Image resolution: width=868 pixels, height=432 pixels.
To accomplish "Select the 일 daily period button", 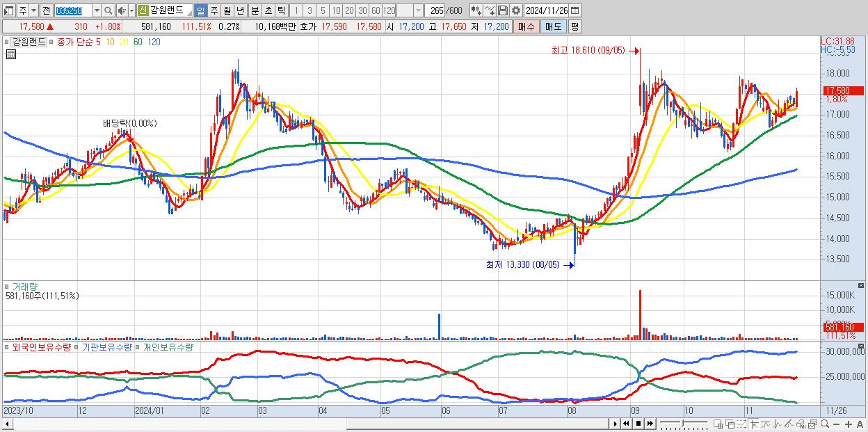I will [200, 10].
